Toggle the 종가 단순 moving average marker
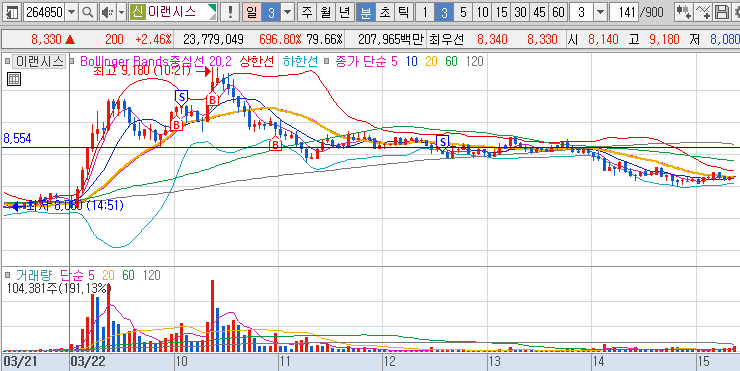 pos(327,61)
